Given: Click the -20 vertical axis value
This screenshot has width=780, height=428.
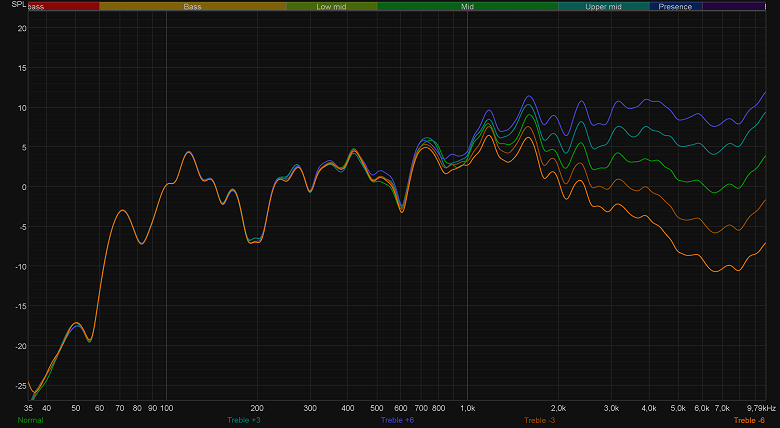Looking at the screenshot, I should [20, 346].
